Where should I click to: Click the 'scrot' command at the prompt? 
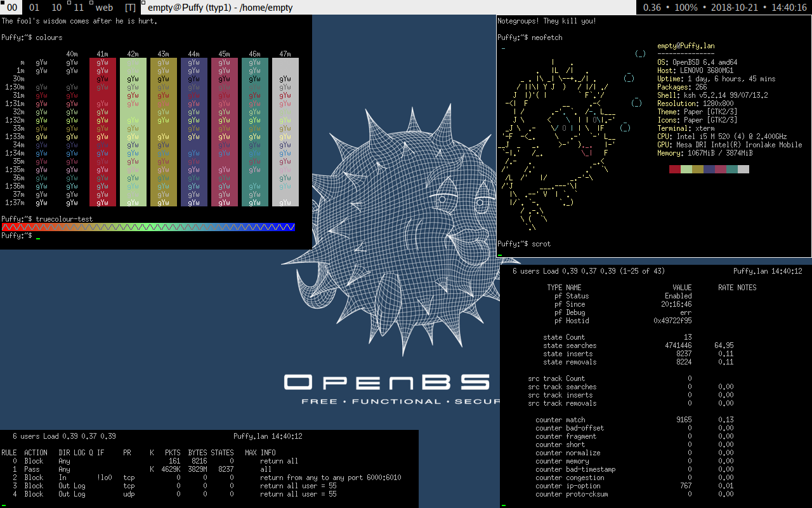[x=541, y=244]
